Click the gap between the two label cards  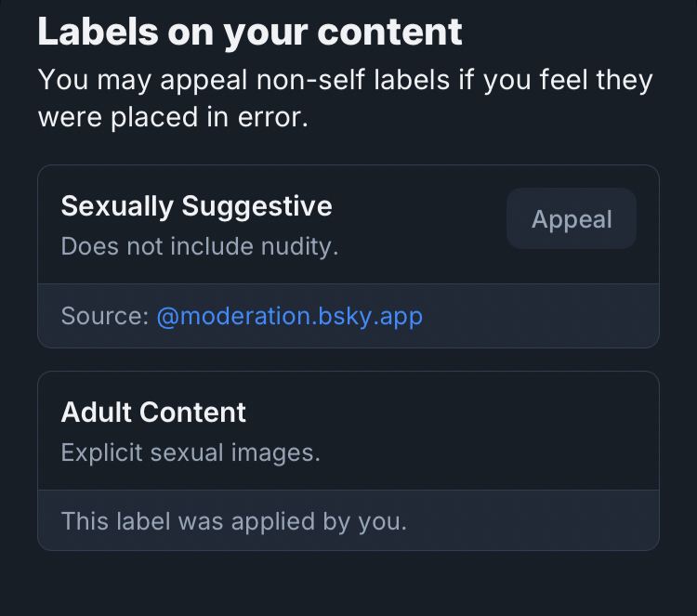click(348, 360)
